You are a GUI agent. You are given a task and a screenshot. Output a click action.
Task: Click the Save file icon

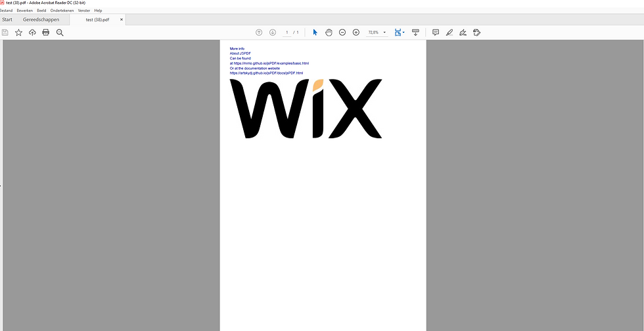(x=5, y=32)
